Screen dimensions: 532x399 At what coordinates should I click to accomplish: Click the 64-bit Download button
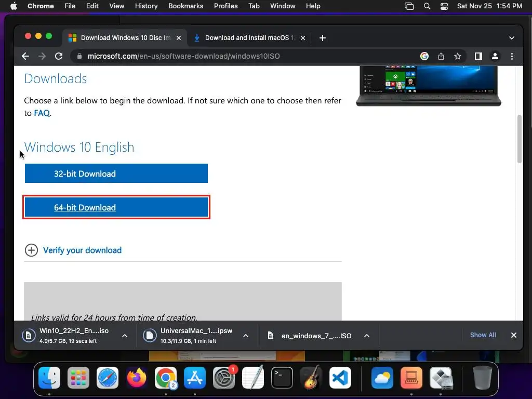pos(116,207)
